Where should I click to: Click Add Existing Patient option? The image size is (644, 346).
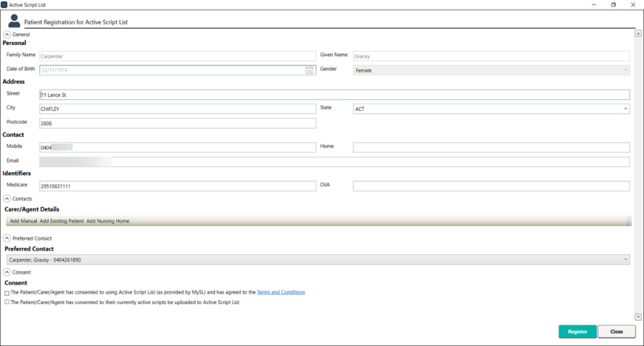click(62, 221)
